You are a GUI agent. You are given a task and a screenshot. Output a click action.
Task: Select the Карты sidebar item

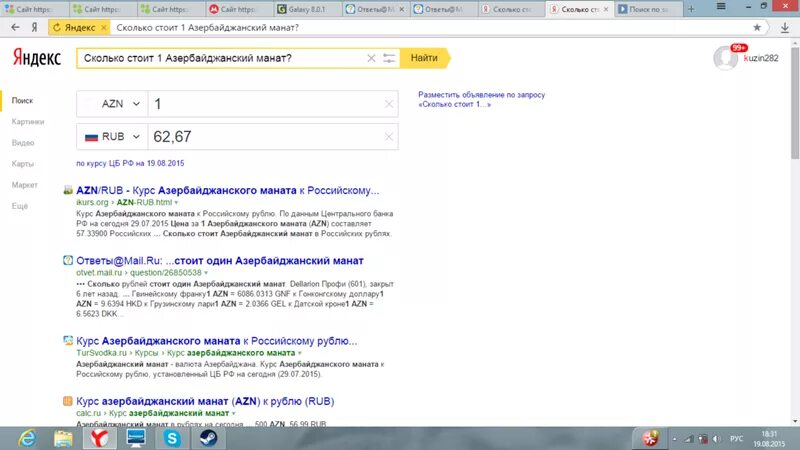coord(22,164)
